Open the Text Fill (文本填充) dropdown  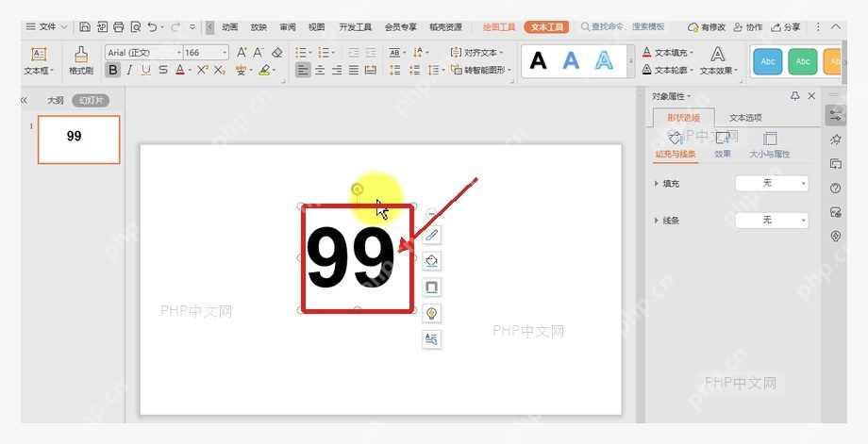668,53
